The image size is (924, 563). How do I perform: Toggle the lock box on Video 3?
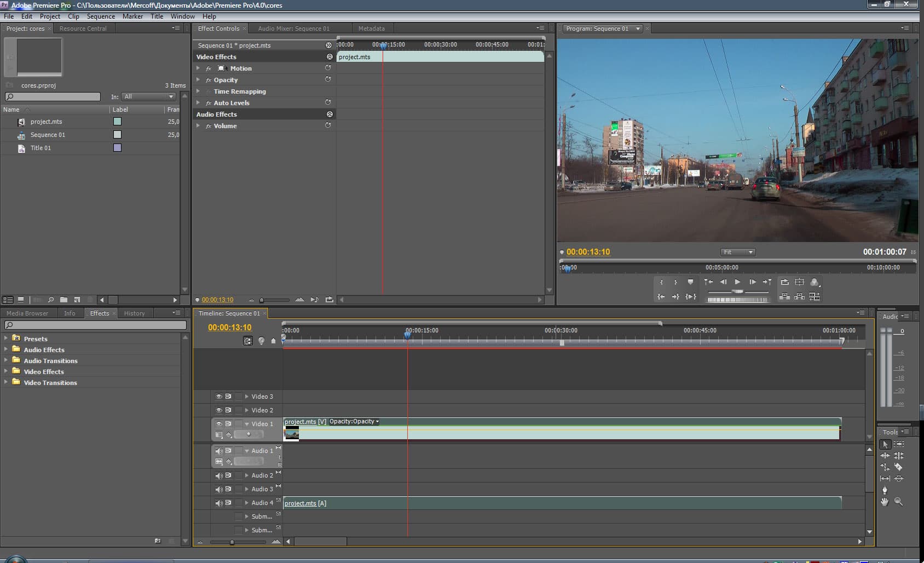238,397
